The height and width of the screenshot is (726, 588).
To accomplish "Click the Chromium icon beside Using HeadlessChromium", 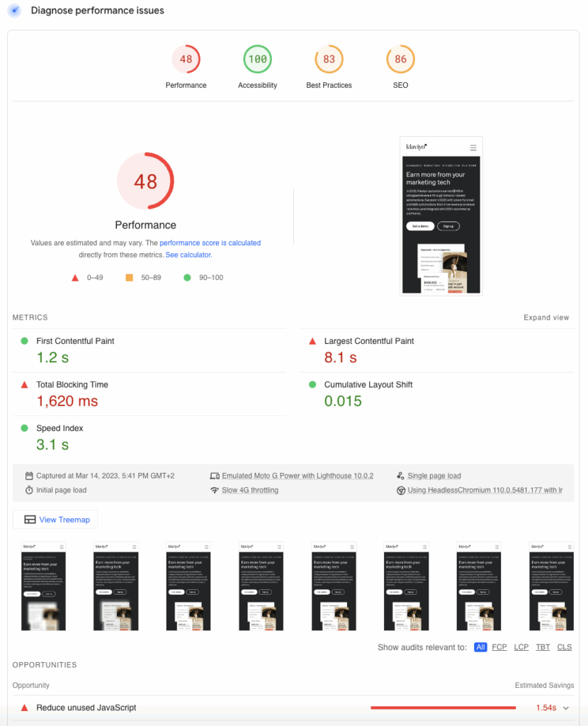I will click(401, 491).
